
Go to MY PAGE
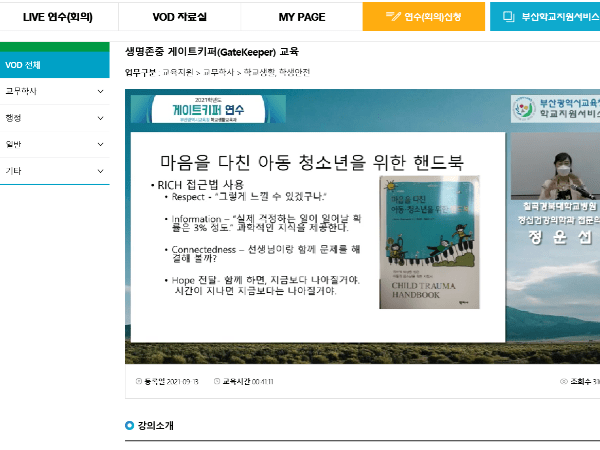[301, 17]
